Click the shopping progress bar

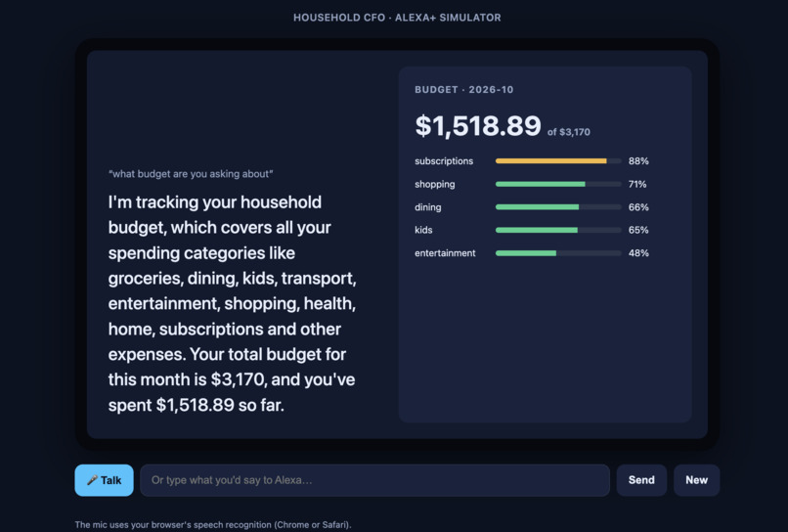558,184
